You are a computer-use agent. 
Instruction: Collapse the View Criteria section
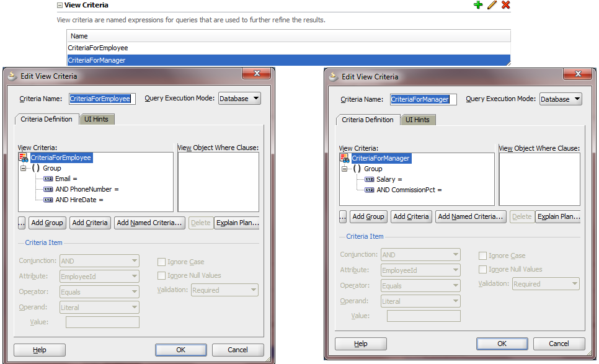pos(60,6)
